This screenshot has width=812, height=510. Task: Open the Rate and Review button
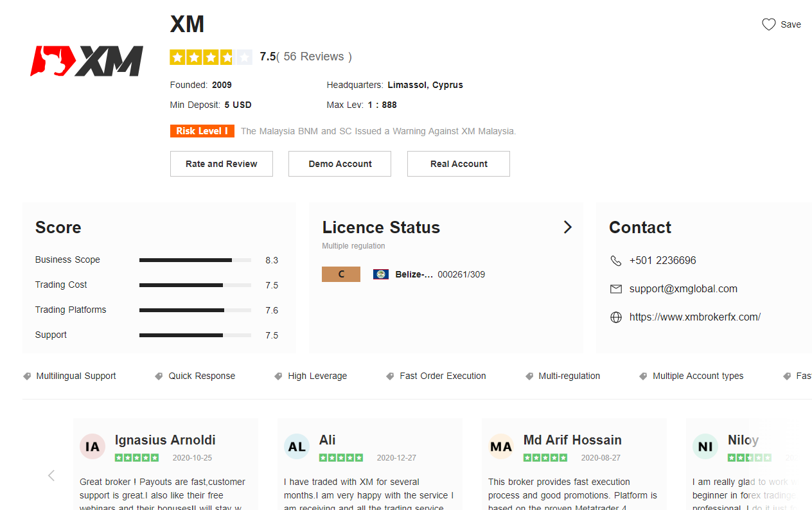[x=222, y=164]
